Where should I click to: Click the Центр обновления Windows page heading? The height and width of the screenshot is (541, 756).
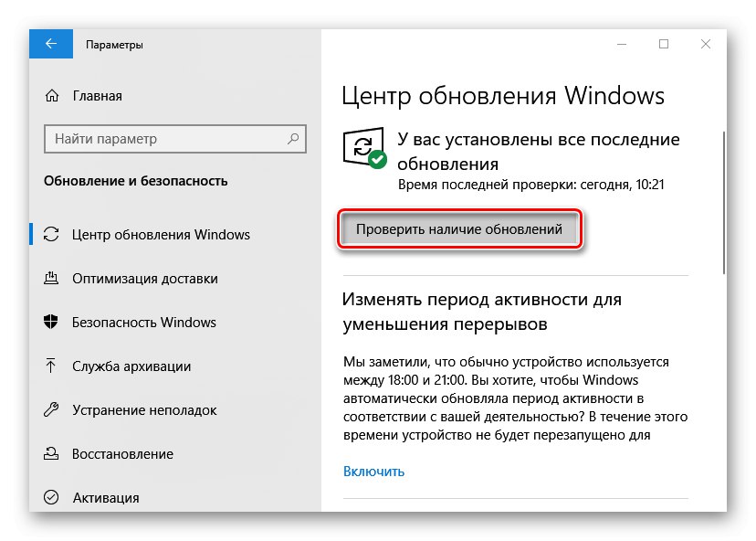(503, 96)
